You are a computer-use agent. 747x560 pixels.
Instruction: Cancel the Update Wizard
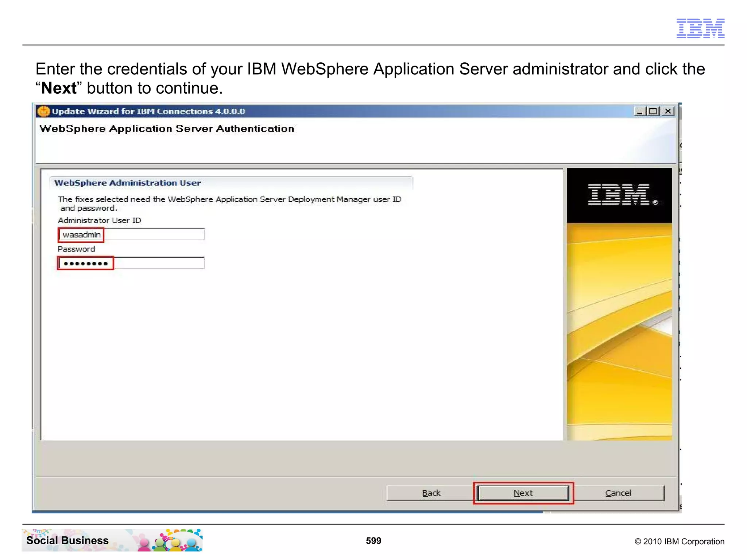[x=618, y=493]
